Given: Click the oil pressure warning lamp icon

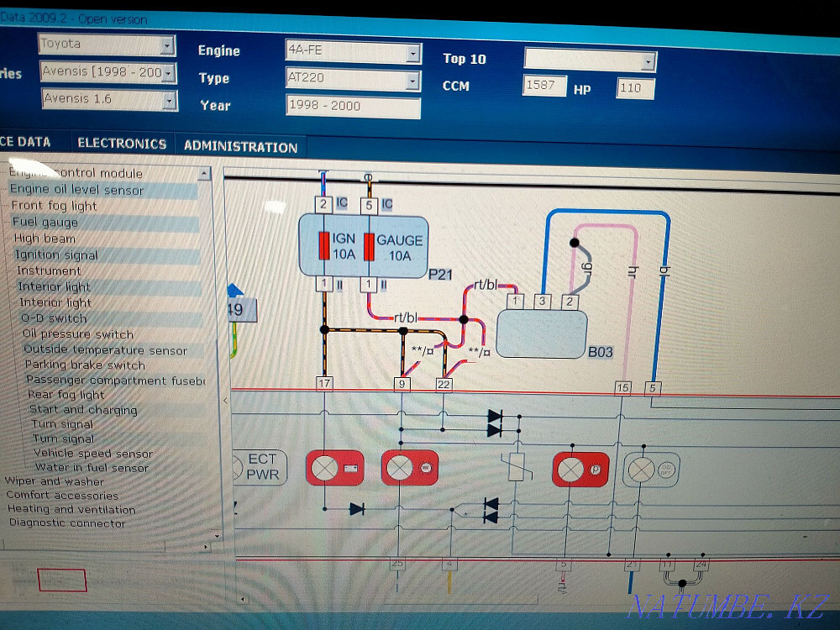Looking at the screenshot, I should [410, 468].
